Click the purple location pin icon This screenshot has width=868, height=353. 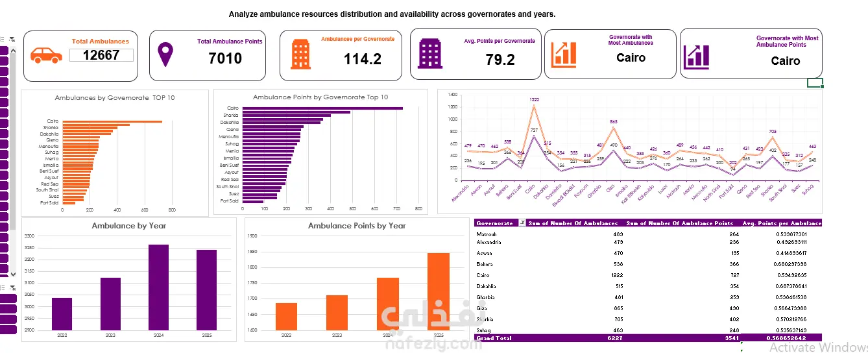[x=167, y=55]
